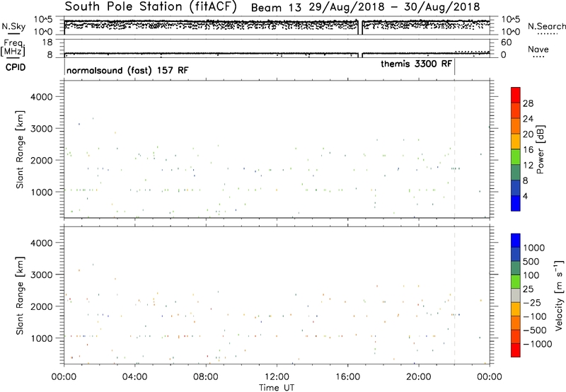Click the 04:00 time tick label

click(134, 377)
